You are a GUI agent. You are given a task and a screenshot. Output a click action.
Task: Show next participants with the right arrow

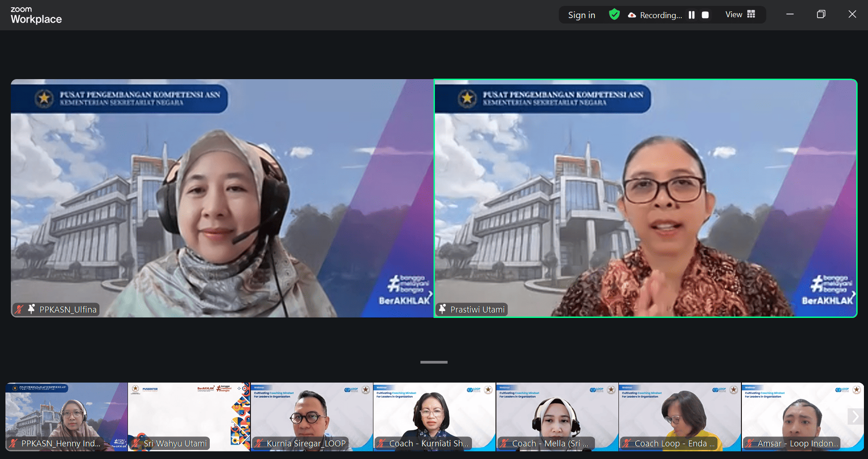[855, 416]
